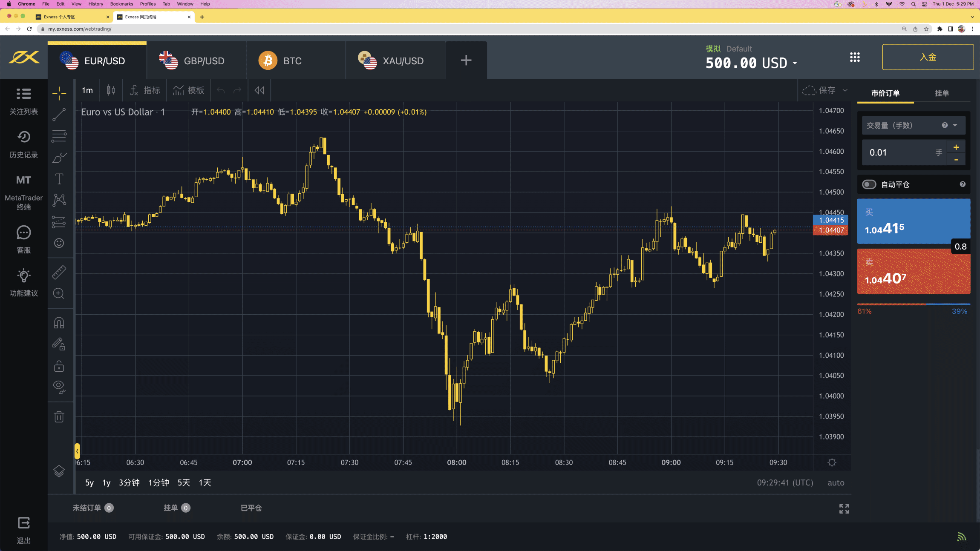This screenshot has height=551, width=980.
Task: Enable the 自动平仓 toggle switch
Action: click(869, 184)
